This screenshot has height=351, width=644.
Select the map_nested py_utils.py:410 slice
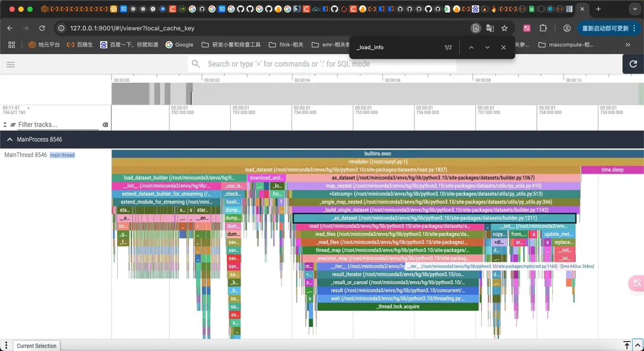tap(433, 186)
